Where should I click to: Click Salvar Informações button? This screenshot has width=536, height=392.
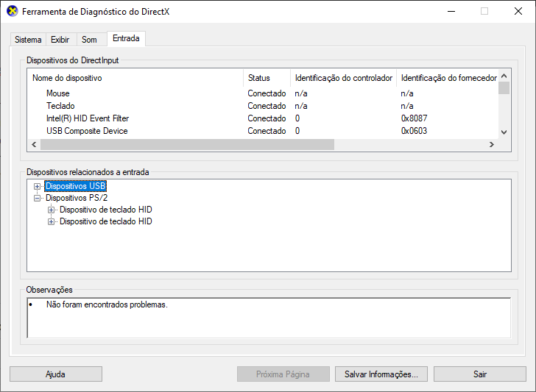[x=381, y=374]
